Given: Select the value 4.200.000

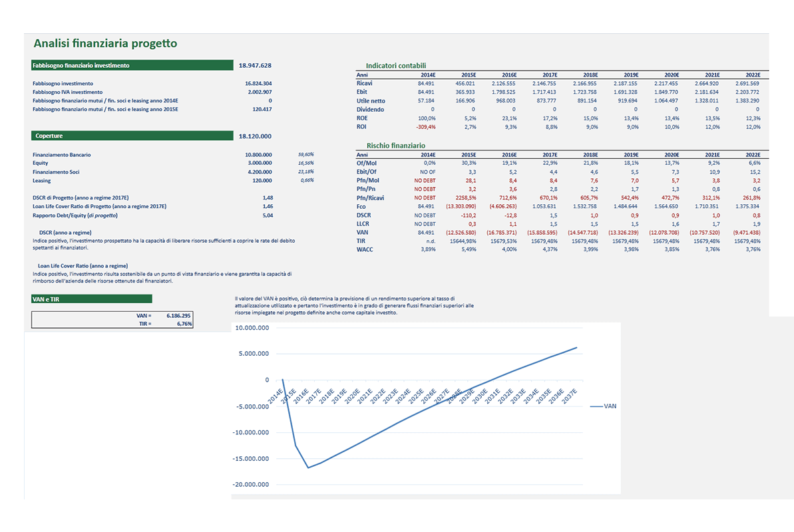Looking at the screenshot, I should 260,172.
